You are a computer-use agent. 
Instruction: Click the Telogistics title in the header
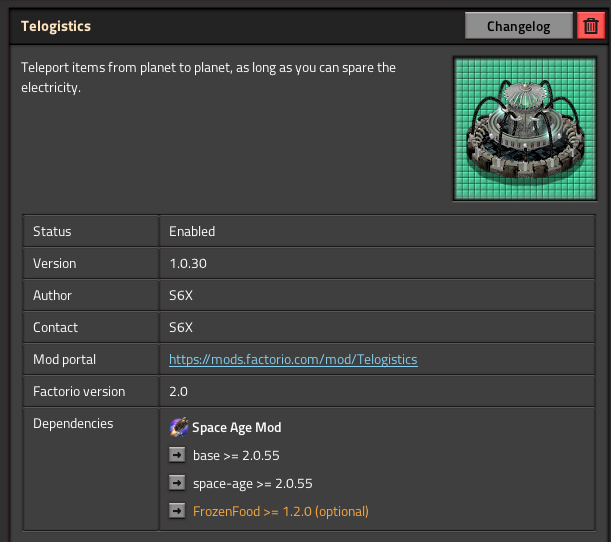(56, 27)
